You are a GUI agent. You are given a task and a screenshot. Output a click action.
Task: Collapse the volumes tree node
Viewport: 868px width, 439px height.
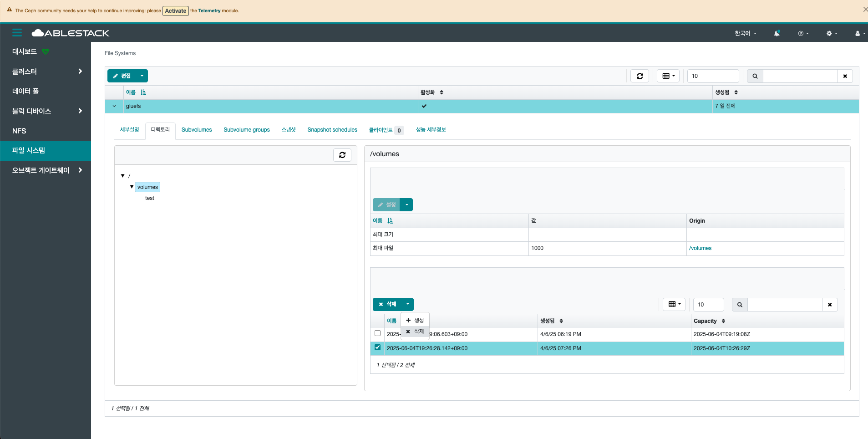pyautogui.click(x=132, y=187)
